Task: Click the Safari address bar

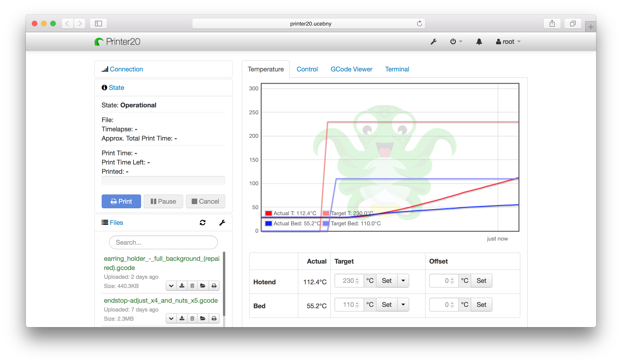Action: (308, 23)
